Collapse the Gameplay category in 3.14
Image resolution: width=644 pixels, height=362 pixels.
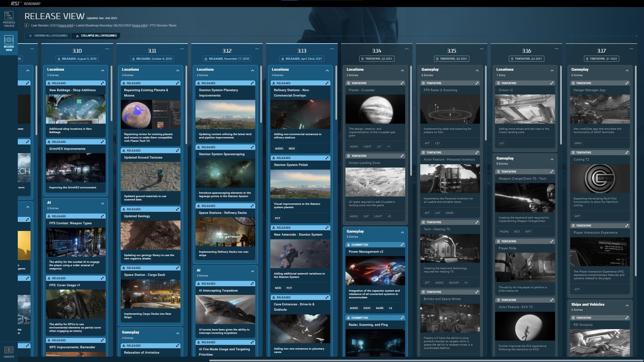[402, 232]
